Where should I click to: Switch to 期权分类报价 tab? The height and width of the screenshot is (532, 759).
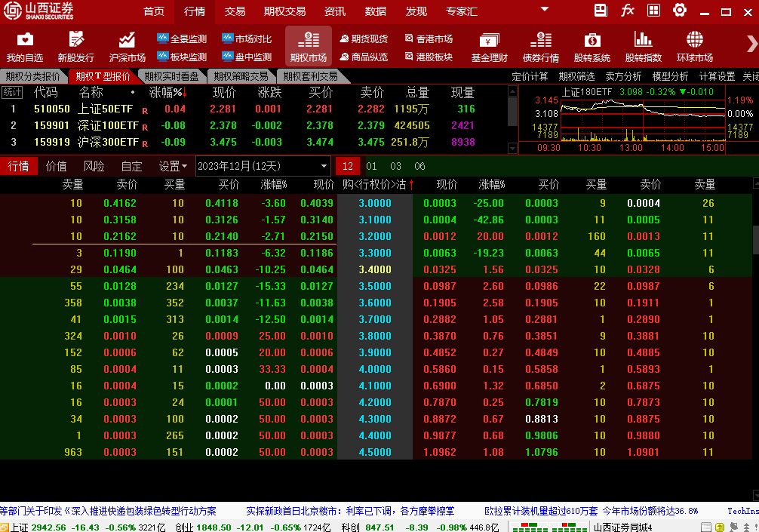click(33, 76)
